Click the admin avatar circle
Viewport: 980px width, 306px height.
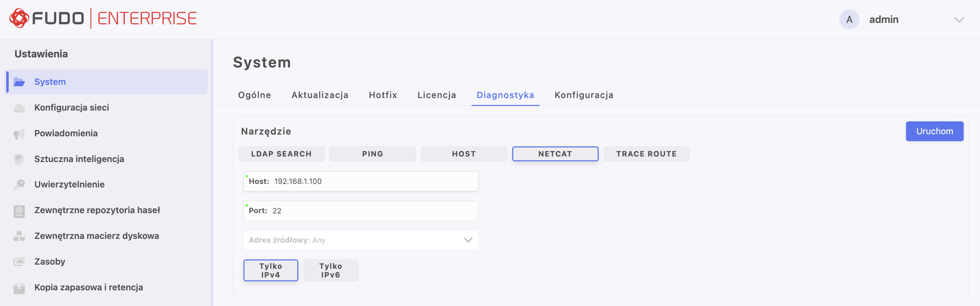tap(849, 19)
